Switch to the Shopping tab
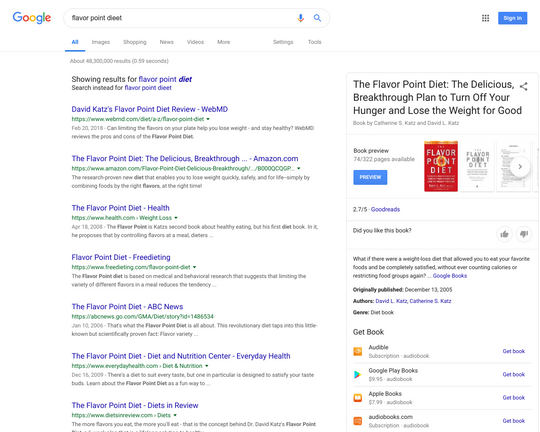Image resolution: width=540 pixels, height=432 pixels. [x=135, y=42]
